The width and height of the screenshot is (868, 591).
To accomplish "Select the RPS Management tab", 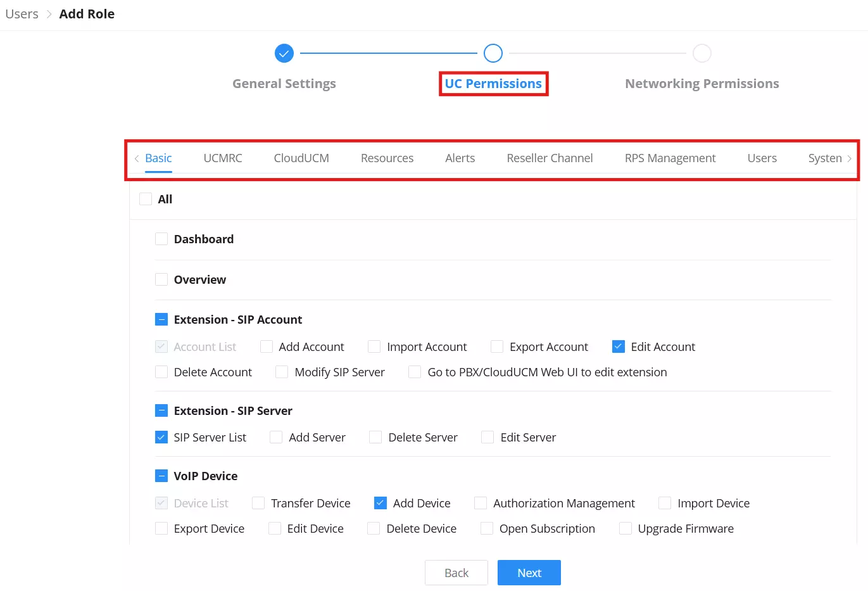I will tap(670, 158).
